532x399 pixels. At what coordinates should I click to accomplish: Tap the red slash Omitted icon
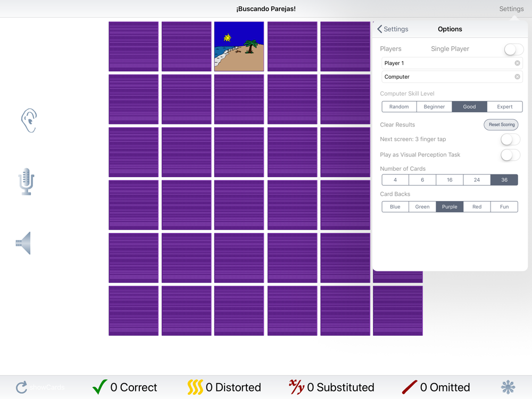[410, 387]
